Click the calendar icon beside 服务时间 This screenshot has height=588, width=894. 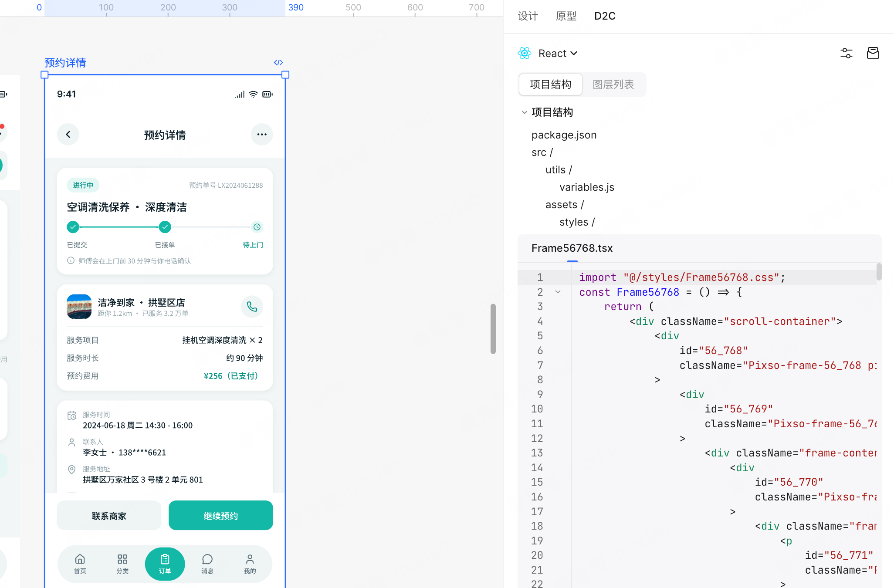72,416
